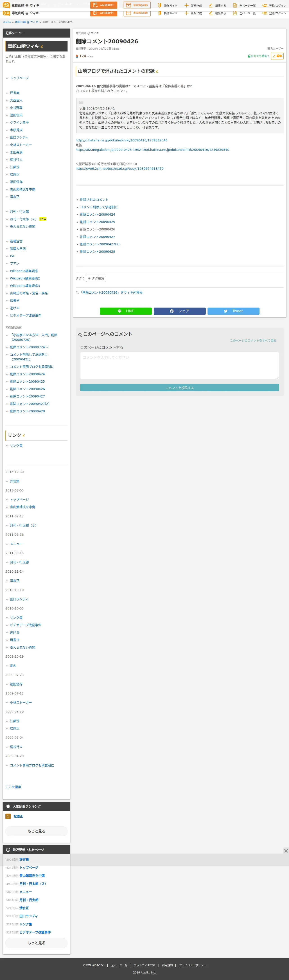Click the Tweet button
Image resolution: width=289 pixels, height=980 pixels.
click(233, 311)
